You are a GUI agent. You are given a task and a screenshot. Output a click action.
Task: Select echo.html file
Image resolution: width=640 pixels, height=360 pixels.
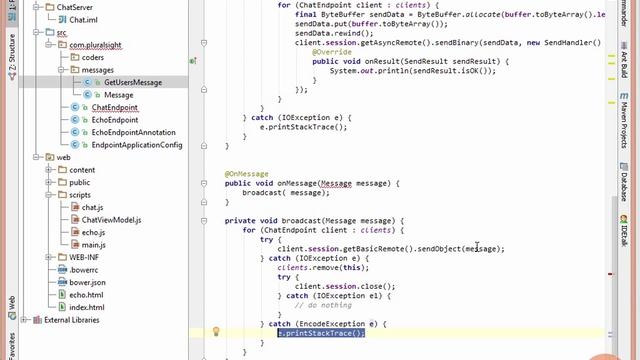tap(86, 295)
